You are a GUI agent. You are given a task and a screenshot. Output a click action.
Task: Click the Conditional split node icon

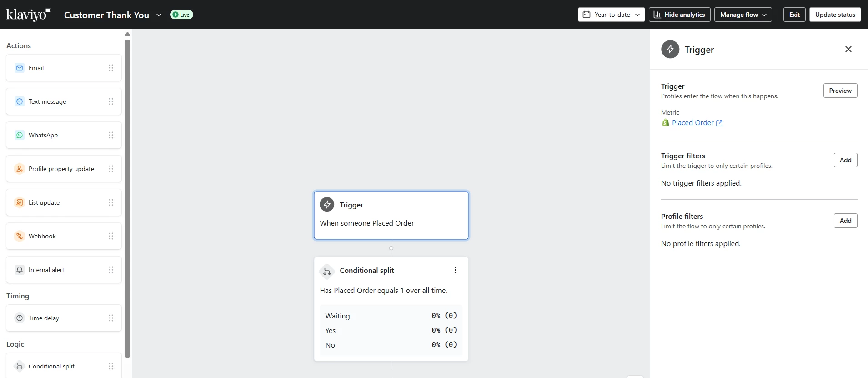coord(327,271)
